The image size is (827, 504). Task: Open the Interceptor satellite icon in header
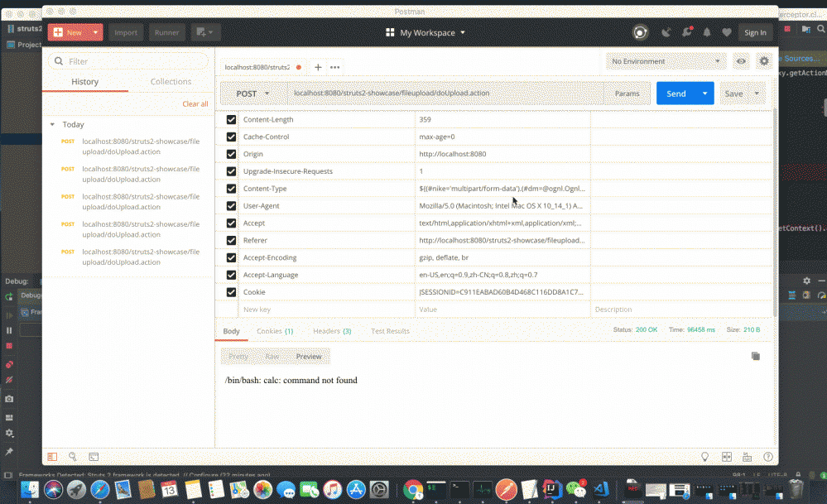[x=666, y=31]
